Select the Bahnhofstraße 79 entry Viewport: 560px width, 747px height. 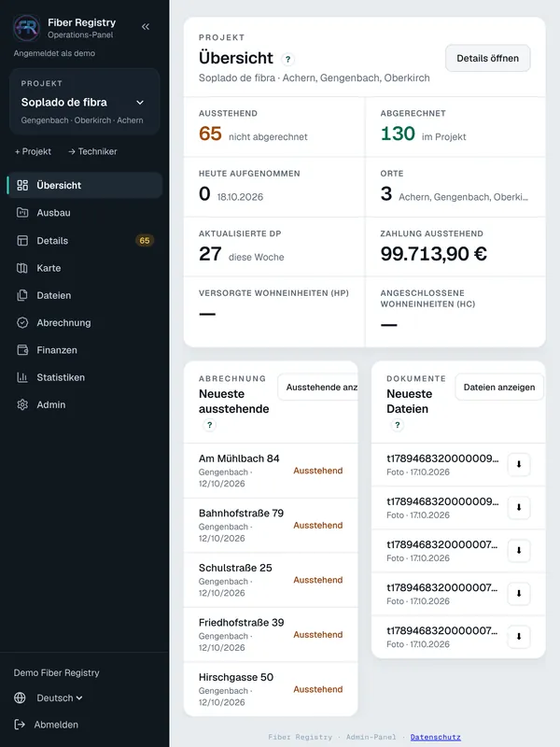pos(271,526)
